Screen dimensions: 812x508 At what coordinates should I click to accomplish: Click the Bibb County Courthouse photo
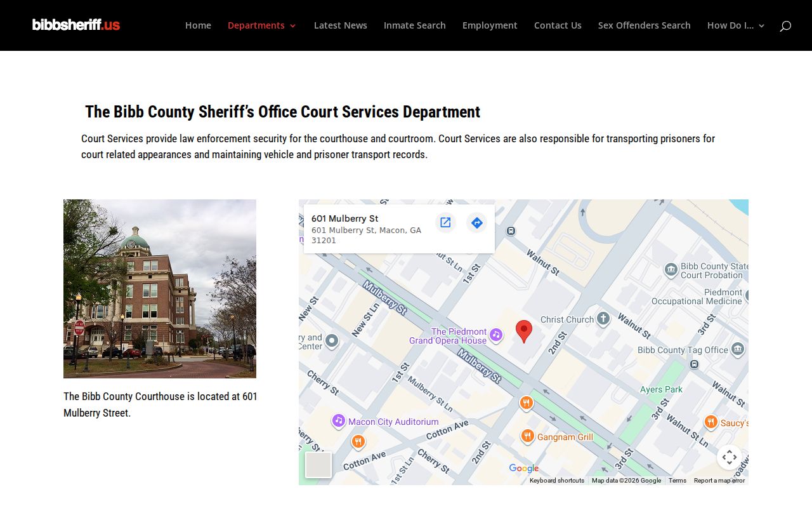160,289
